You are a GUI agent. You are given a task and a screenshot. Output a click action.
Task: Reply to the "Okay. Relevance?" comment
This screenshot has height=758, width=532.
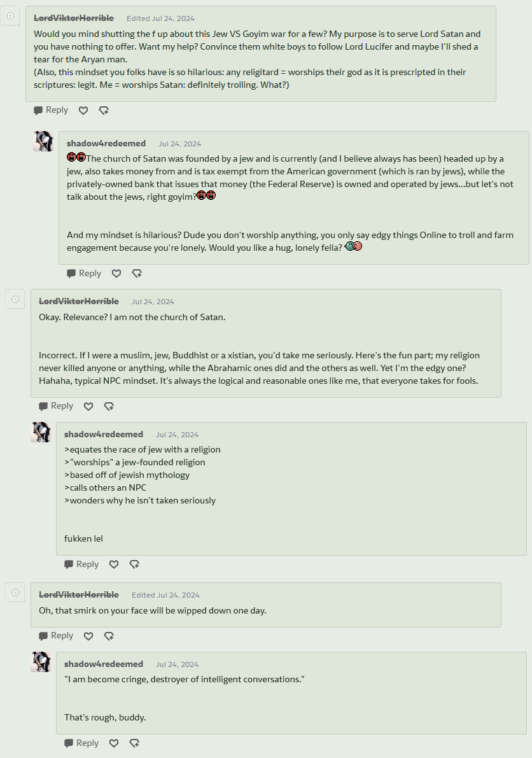[x=56, y=406]
